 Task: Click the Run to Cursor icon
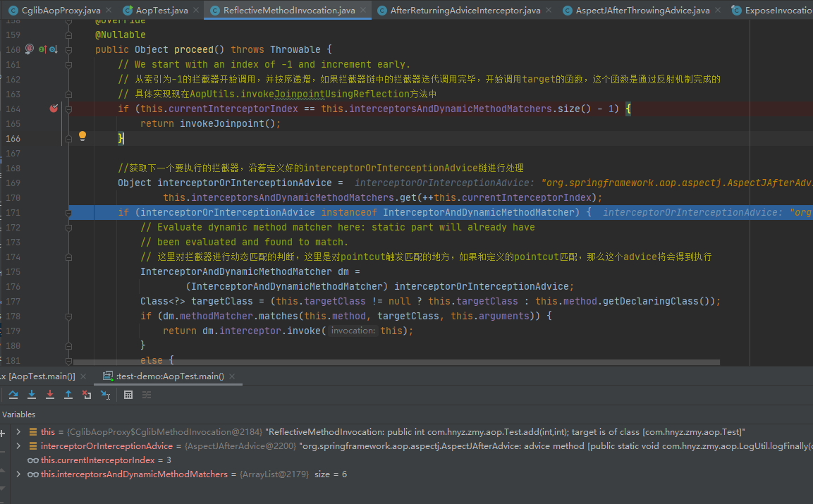(x=105, y=395)
